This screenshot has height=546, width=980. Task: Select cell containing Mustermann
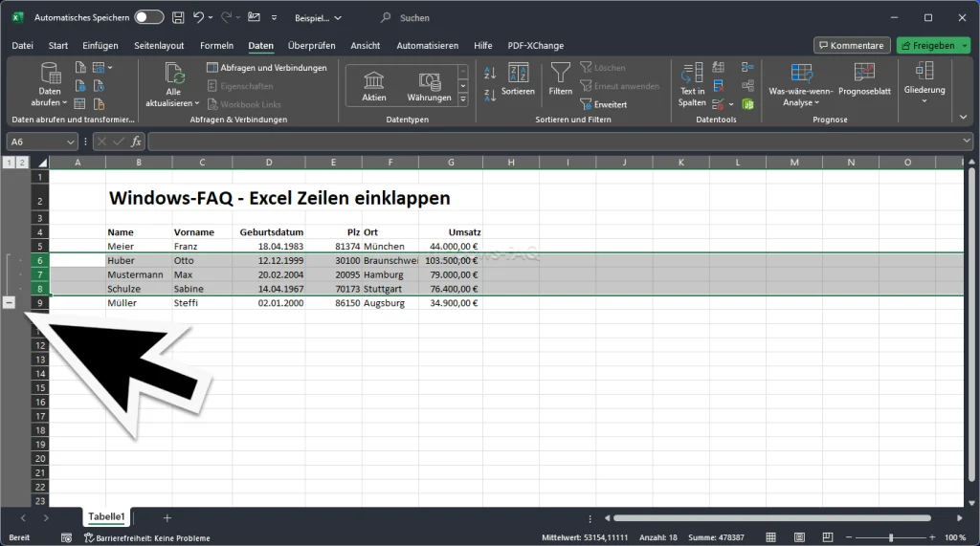point(139,274)
